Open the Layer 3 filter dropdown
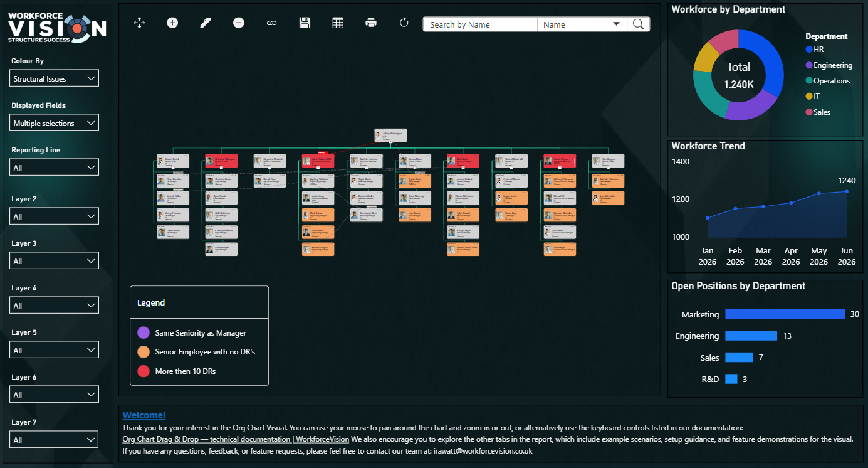Image resolution: width=868 pixels, height=468 pixels. coord(55,261)
